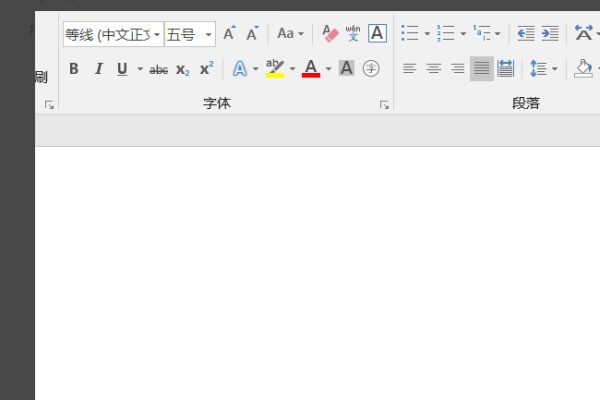Screen dimensions: 600x400
Task: Center align the paragraph
Action: pos(434,69)
